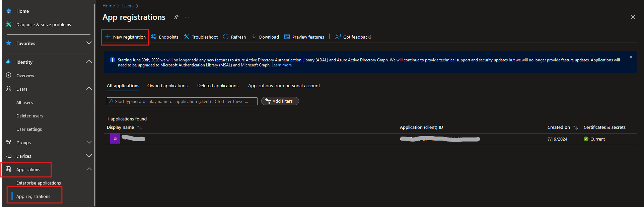Click the Got feedback? text
Viewport: 644px width, 207px height.
pos(357,37)
